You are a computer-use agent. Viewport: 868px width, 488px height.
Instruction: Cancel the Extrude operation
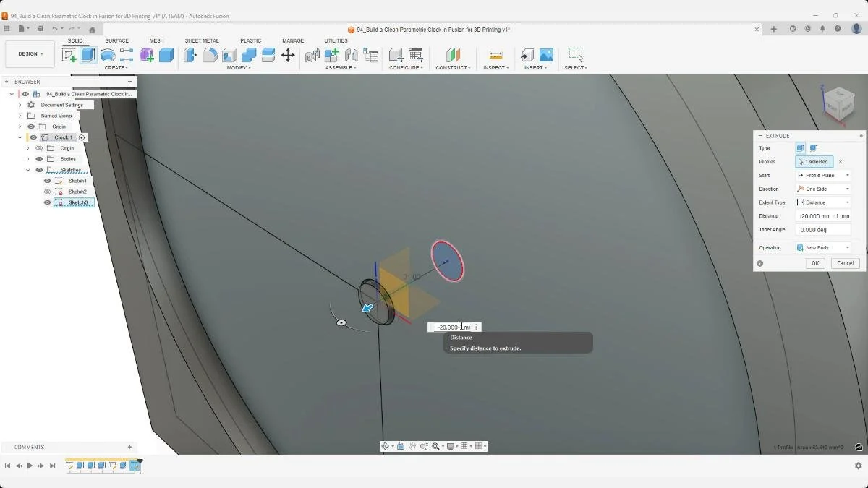click(x=845, y=263)
